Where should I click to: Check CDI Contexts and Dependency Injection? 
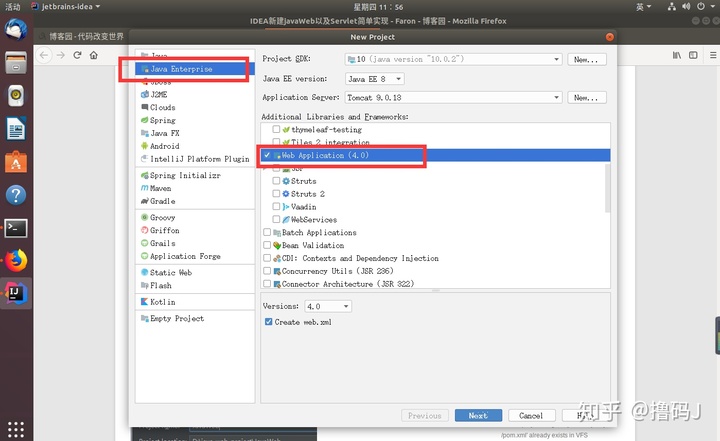click(x=267, y=258)
